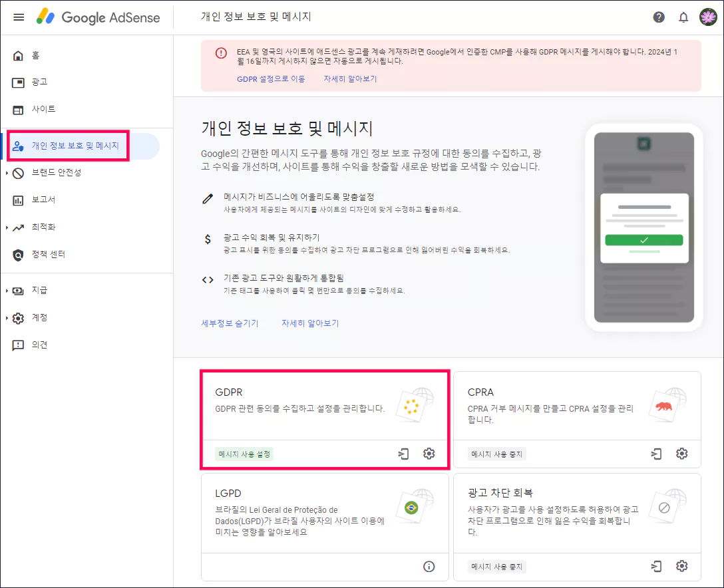Open the 광고 차단 회복 card title

(500, 493)
